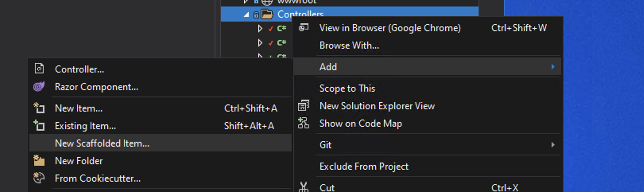
Task: Click the Cut scissors icon
Action: tap(304, 187)
